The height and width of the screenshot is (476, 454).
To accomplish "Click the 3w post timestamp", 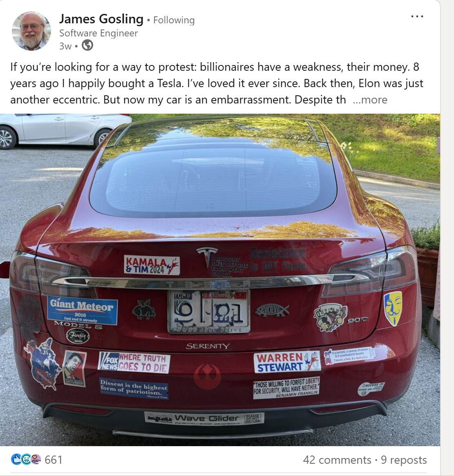I will pos(65,46).
